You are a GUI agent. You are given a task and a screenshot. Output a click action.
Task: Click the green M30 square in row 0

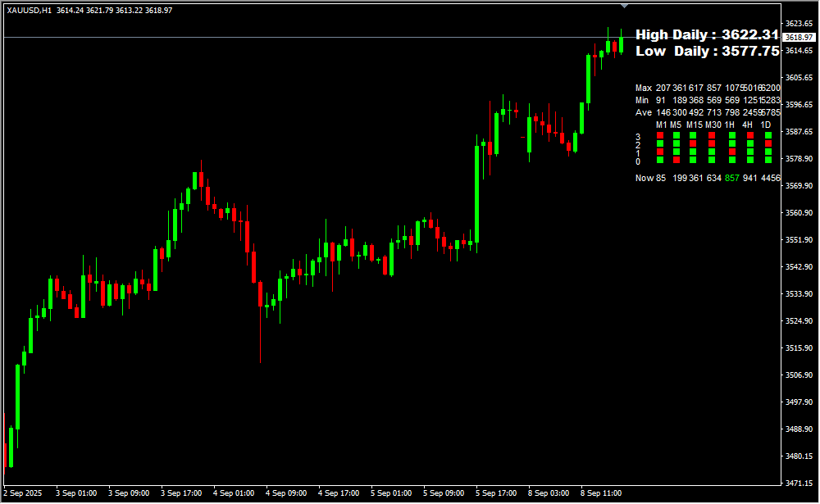click(711, 161)
